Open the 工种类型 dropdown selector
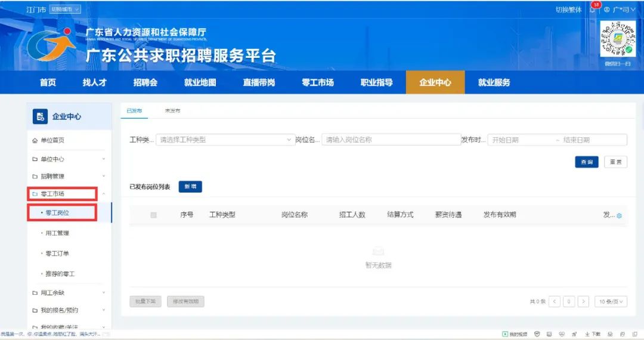Screen dimensions: 644x340 (x=225, y=140)
